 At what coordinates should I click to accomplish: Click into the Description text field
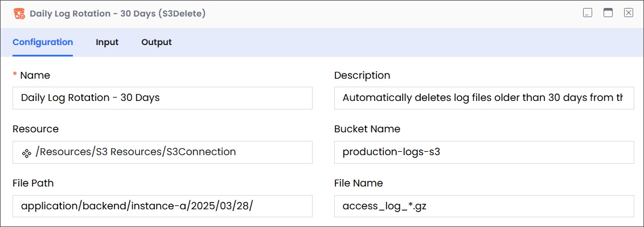tap(484, 98)
